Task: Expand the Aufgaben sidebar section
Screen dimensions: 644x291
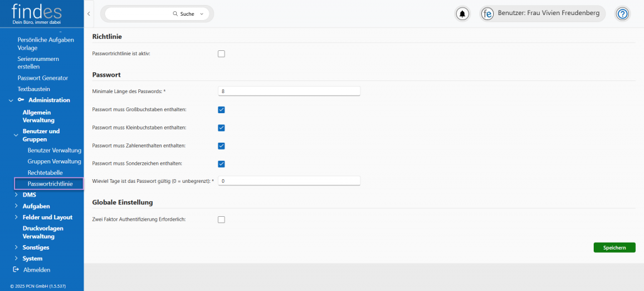Action: point(16,206)
